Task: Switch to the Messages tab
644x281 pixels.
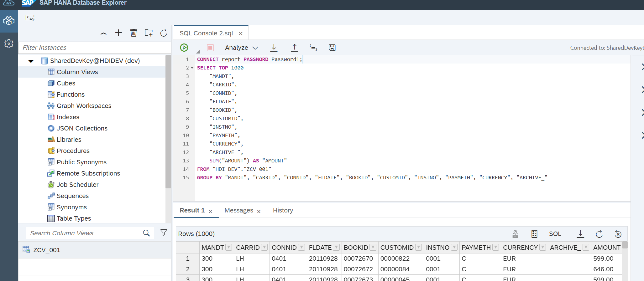Action: pos(239,210)
